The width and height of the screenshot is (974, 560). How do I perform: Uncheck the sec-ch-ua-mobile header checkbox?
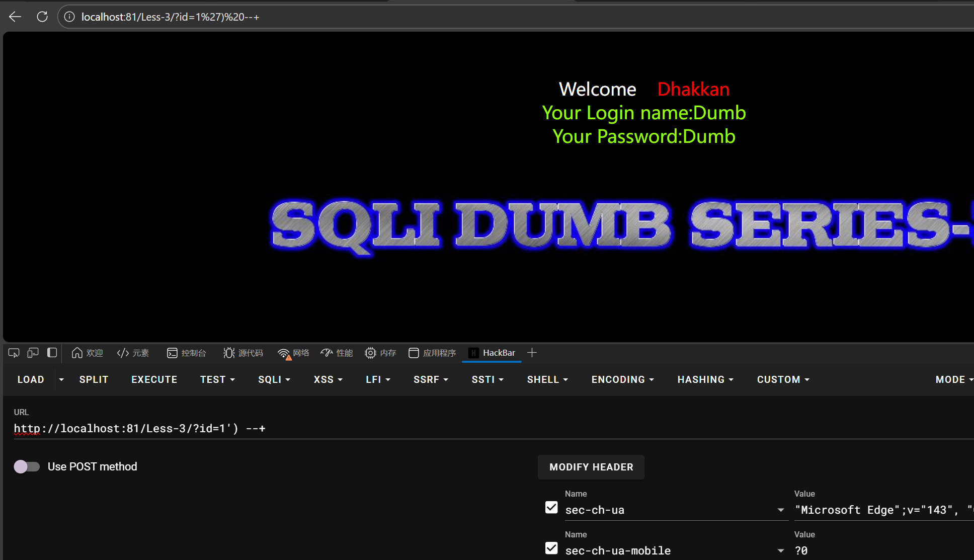point(551,548)
